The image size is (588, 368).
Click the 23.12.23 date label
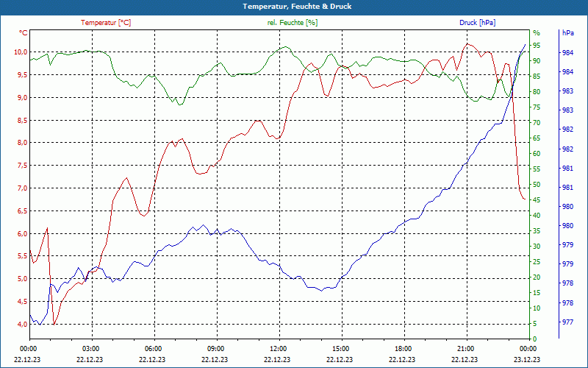[x=527, y=359]
